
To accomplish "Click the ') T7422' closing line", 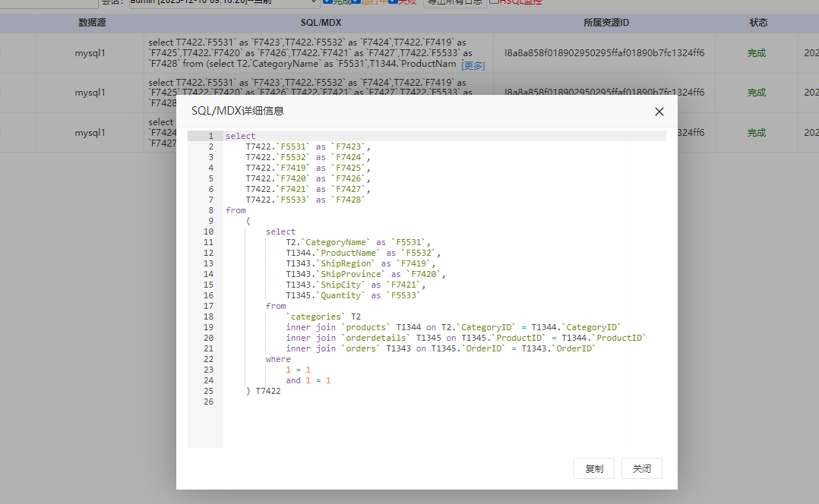I will tap(263, 391).
